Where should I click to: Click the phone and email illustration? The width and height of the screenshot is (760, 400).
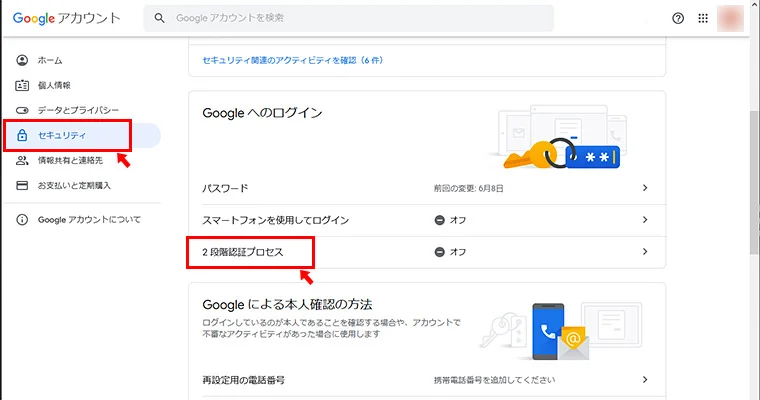(x=561, y=331)
